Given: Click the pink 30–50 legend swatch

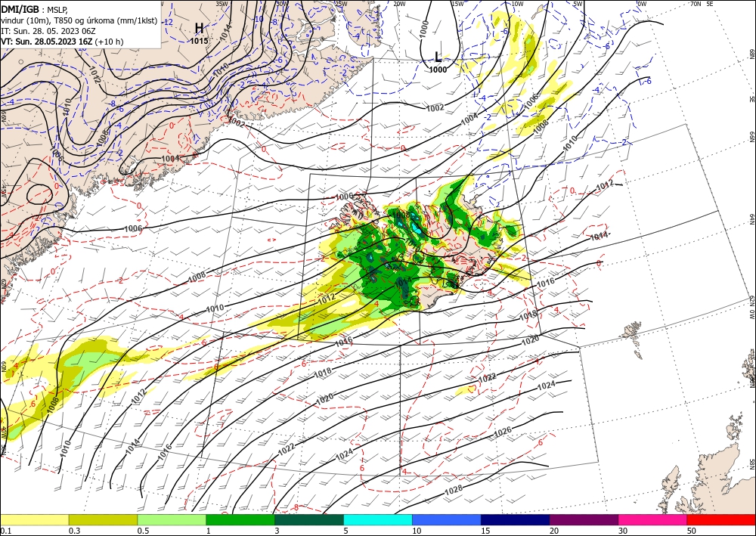Looking at the screenshot, I should click(652, 519).
